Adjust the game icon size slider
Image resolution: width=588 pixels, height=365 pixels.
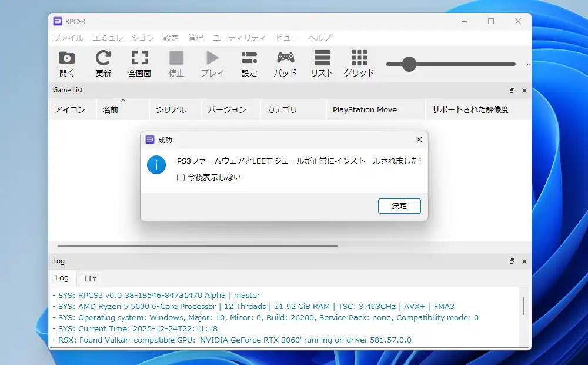(x=409, y=65)
